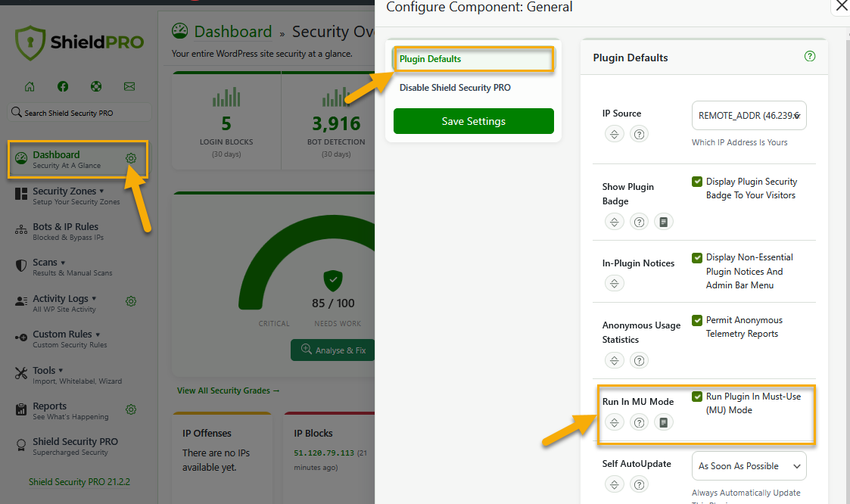The height and width of the screenshot is (504, 850).
Task: Click the 3,916 Bot Detection stat card
Action: click(x=328, y=121)
